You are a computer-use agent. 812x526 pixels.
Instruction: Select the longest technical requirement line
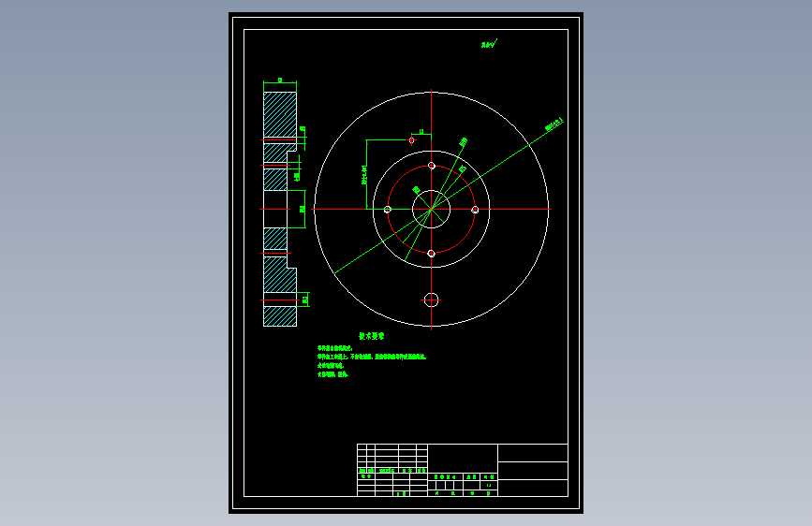tap(372, 357)
